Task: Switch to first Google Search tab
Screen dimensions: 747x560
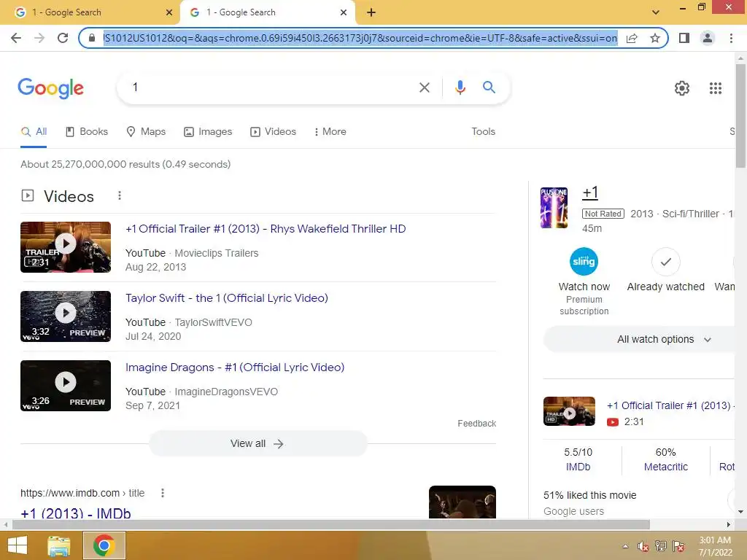Action: click(90, 12)
